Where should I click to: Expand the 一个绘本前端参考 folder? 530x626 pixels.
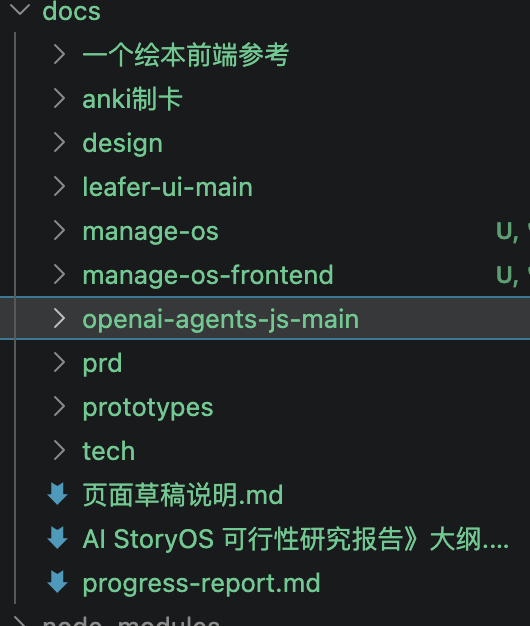59,54
